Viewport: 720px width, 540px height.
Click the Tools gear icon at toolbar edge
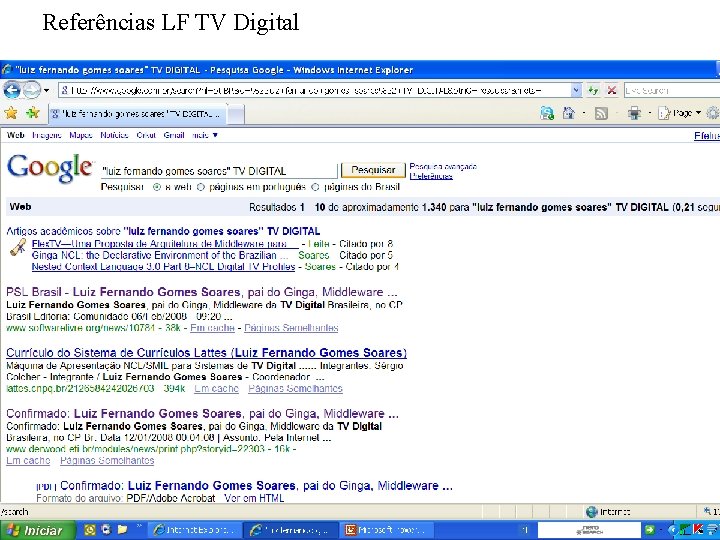click(x=713, y=113)
